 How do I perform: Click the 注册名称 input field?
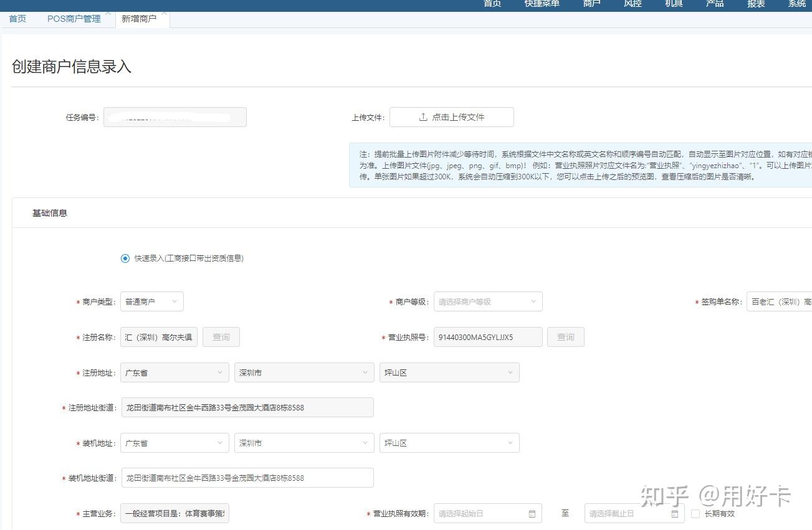point(159,337)
